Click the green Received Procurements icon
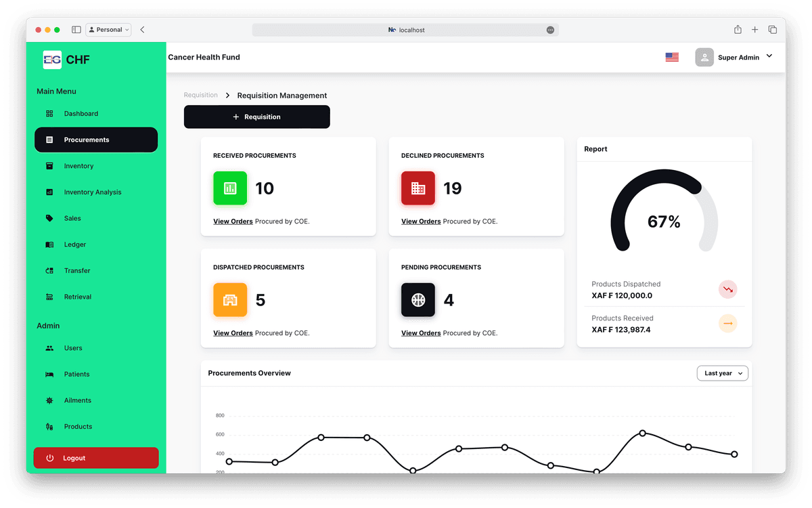The image size is (812, 508). point(230,188)
